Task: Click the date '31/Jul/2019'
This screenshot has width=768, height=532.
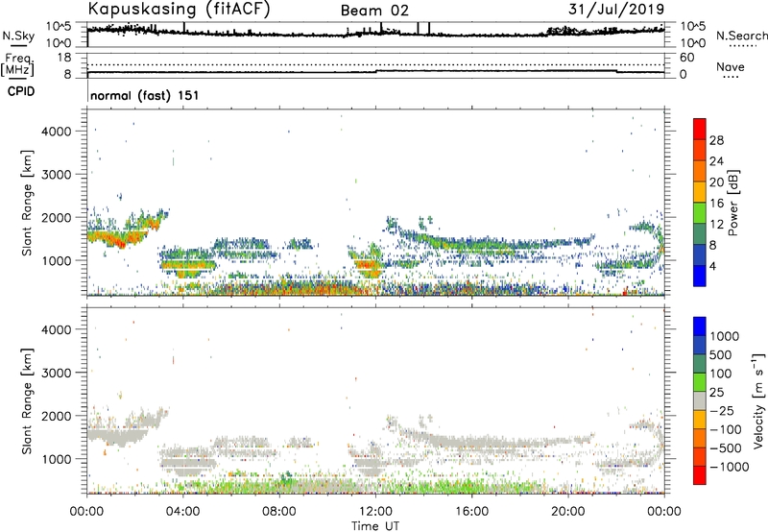Action: (x=616, y=10)
